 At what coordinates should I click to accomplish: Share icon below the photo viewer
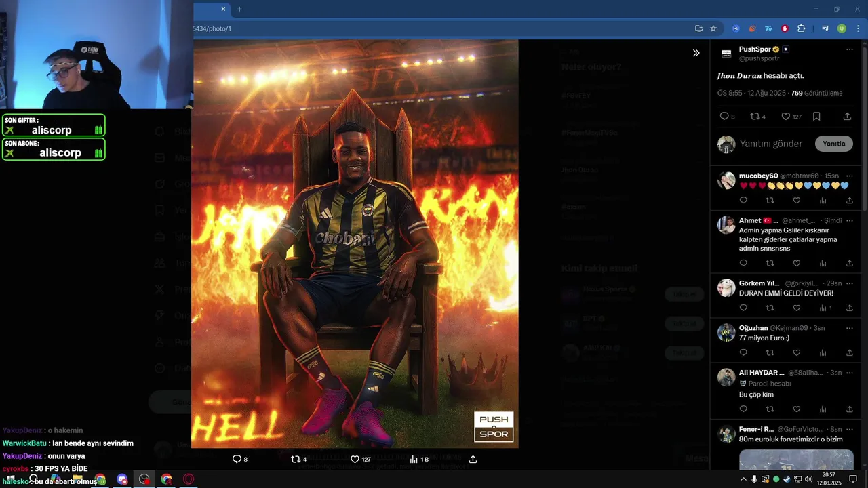473,459
